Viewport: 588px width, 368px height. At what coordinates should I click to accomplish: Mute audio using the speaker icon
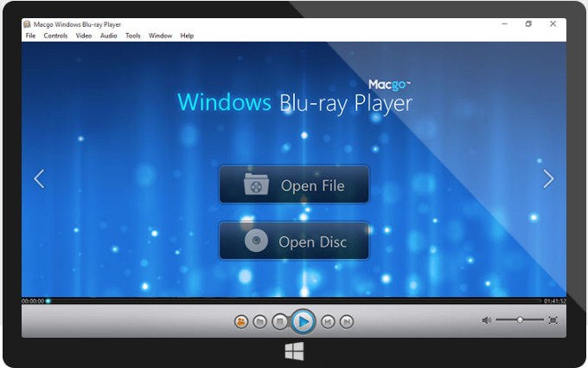coord(486,320)
